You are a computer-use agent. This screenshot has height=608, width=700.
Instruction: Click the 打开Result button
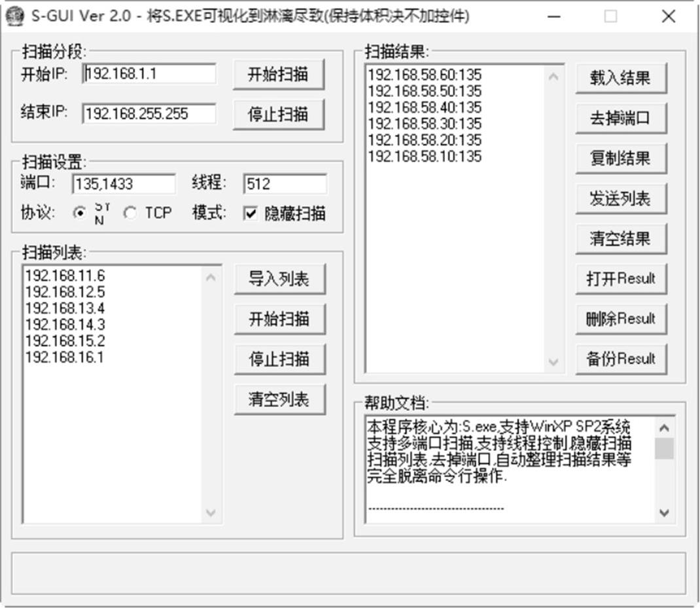pos(621,279)
